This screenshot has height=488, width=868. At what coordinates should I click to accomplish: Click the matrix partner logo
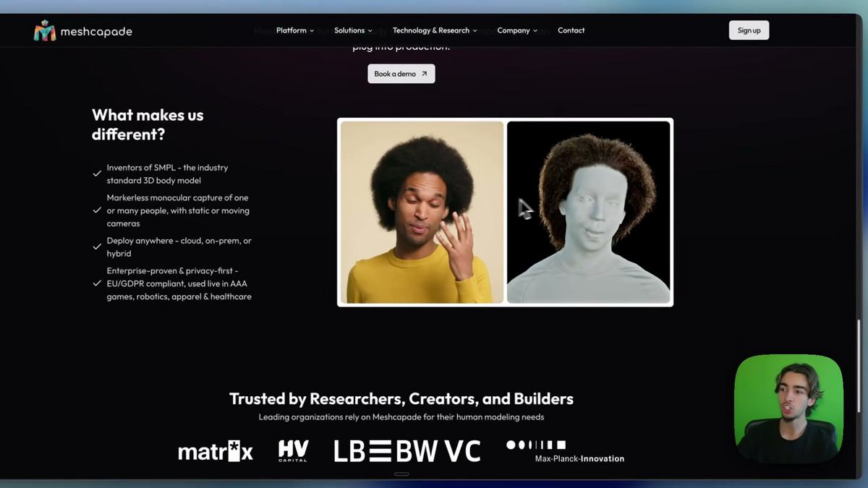[x=216, y=451]
